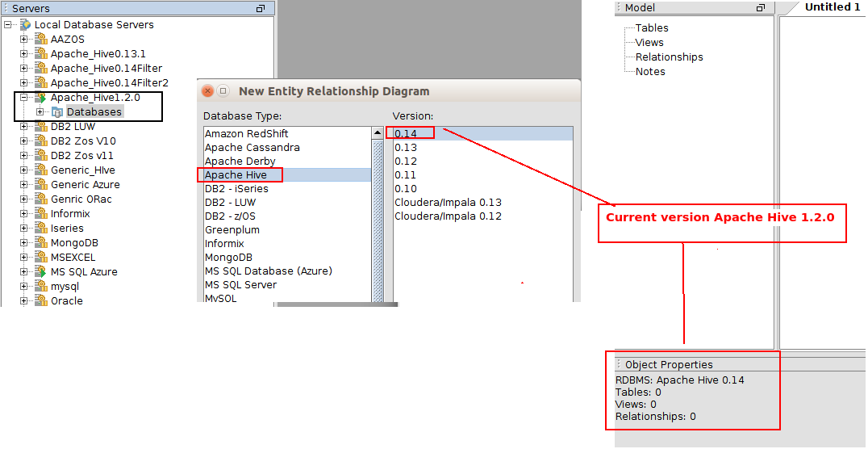Choose DB2 - z/OS database type

coord(286,216)
